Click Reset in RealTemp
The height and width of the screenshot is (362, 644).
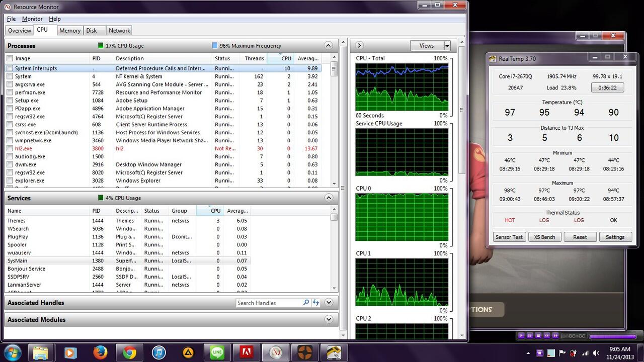tap(580, 237)
